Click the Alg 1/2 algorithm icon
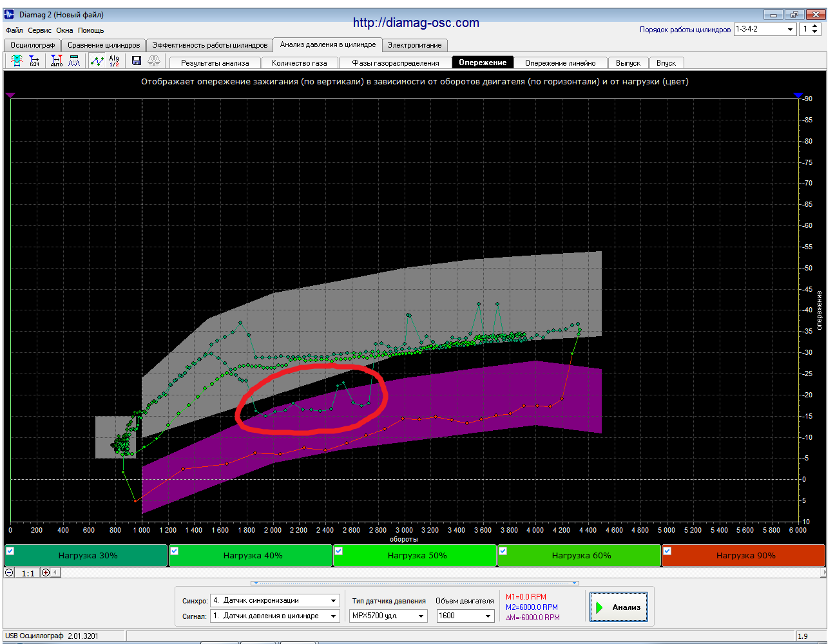The height and width of the screenshot is (644, 835). click(114, 61)
